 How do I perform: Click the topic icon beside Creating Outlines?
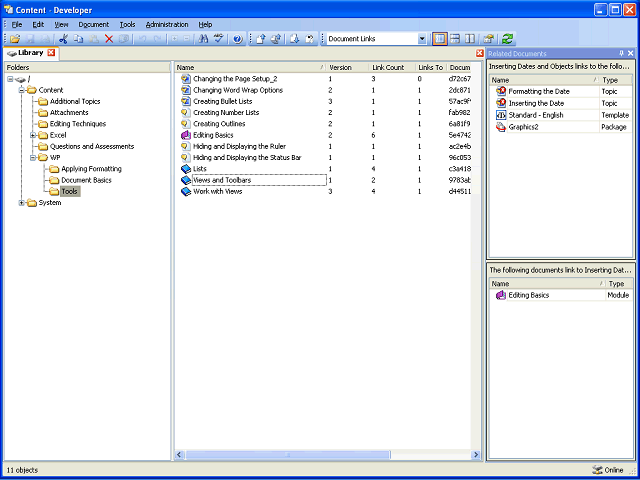click(186, 124)
